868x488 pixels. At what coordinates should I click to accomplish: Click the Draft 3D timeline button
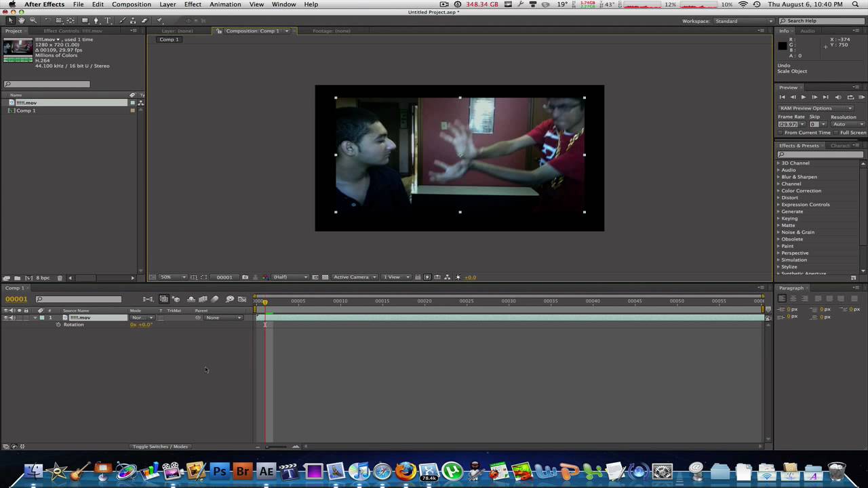tap(176, 299)
